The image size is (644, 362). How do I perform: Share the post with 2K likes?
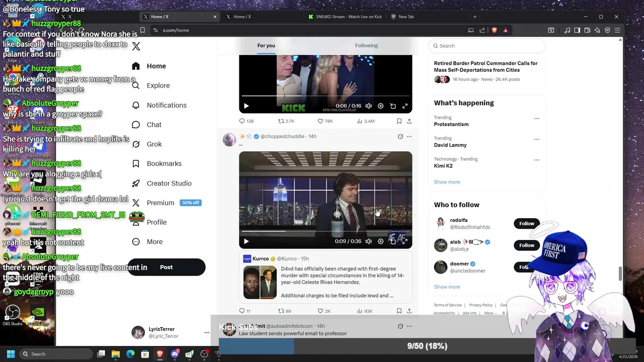(x=409, y=311)
